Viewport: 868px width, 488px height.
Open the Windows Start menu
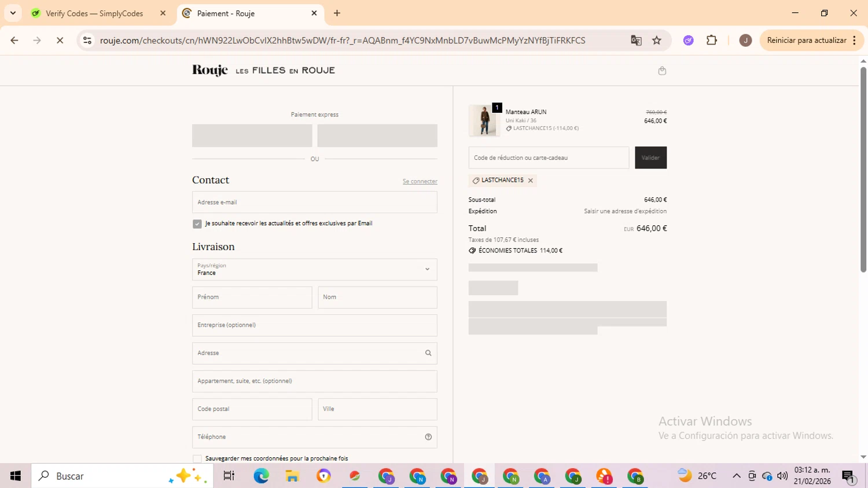coord(16,476)
